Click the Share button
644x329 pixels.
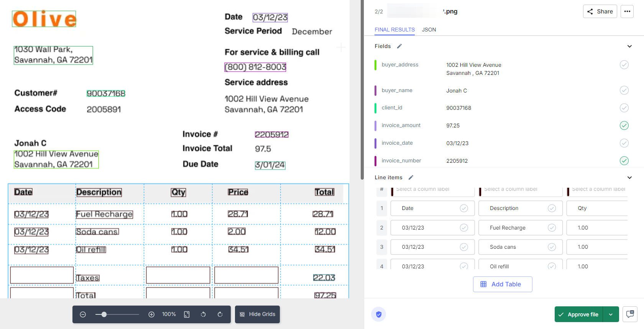pos(600,12)
